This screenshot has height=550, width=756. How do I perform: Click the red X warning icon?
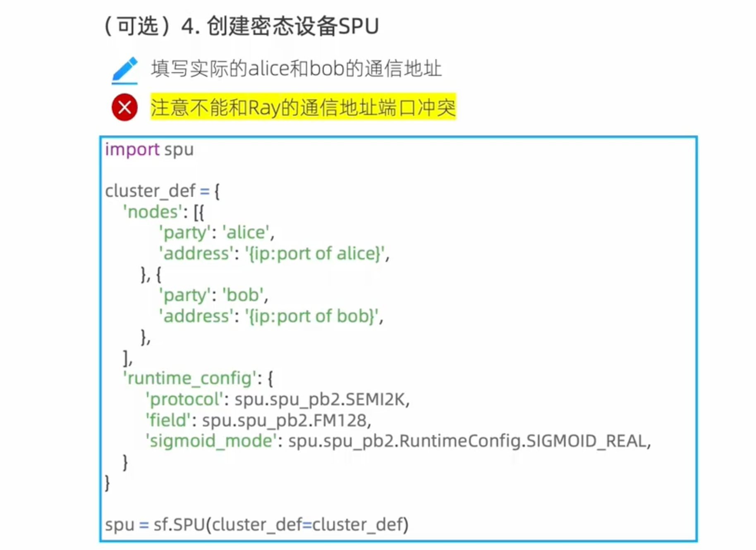tap(124, 108)
